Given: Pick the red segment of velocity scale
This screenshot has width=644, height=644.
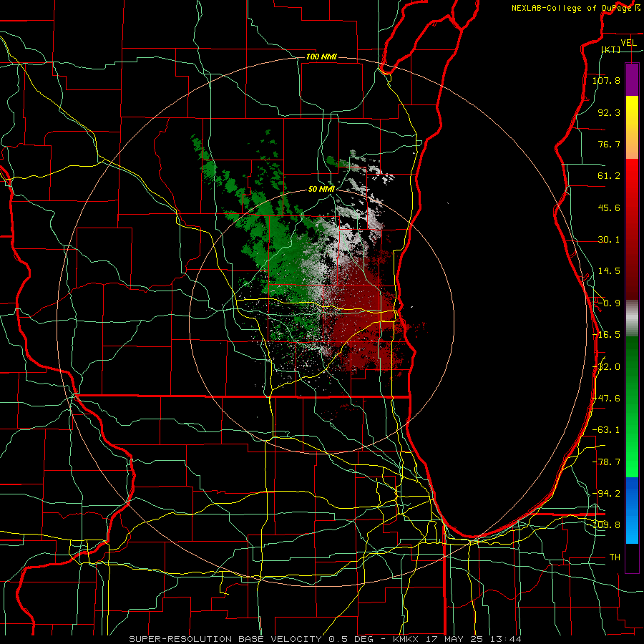Looking at the screenshot, I should point(632,229).
